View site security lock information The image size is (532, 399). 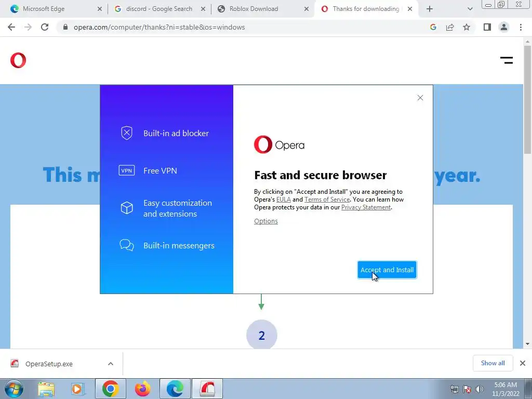click(65, 27)
